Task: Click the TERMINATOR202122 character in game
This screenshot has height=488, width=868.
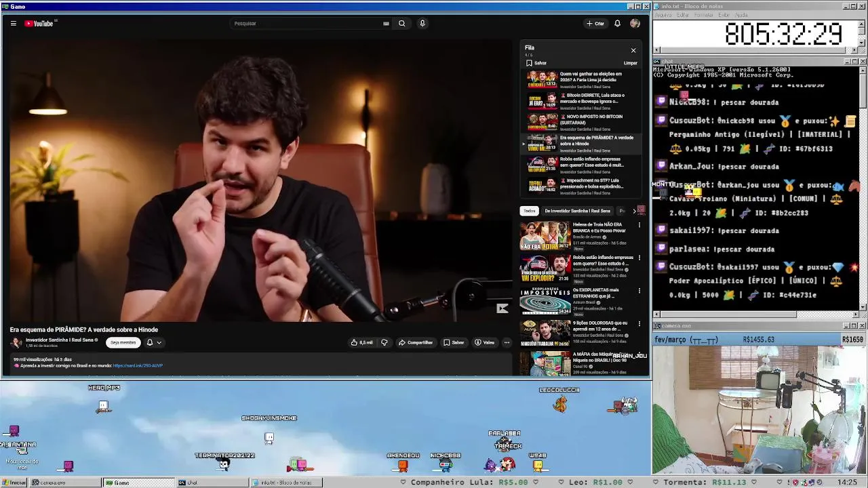Action: click(224, 464)
